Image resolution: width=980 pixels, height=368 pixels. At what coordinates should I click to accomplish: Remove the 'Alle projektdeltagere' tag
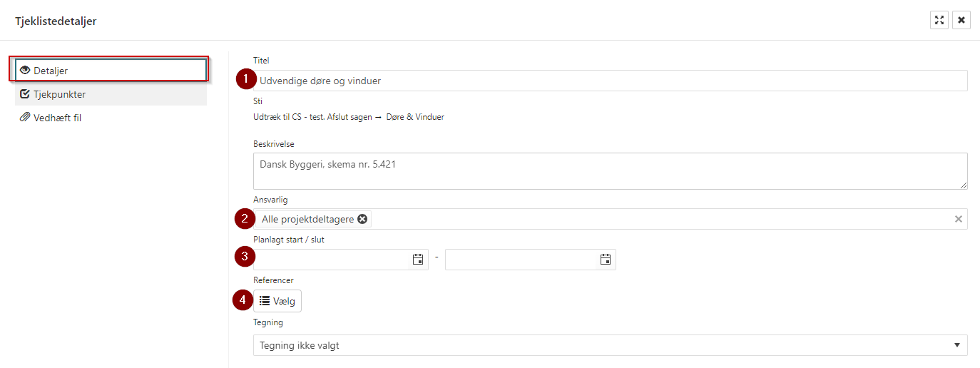point(362,219)
